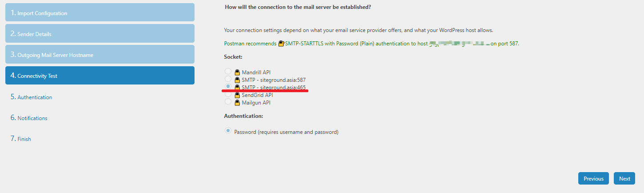Viewport: 644px width, 193px height.
Task: Open step 2 Sender Details
Action: pyautogui.click(x=100, y=33)
